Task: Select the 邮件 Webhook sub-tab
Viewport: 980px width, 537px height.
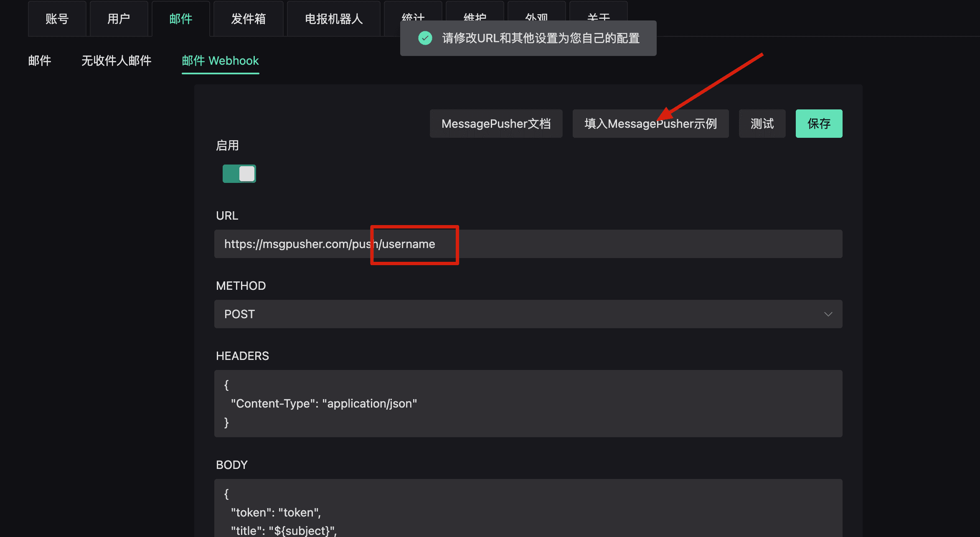Action: coord(220,61)
